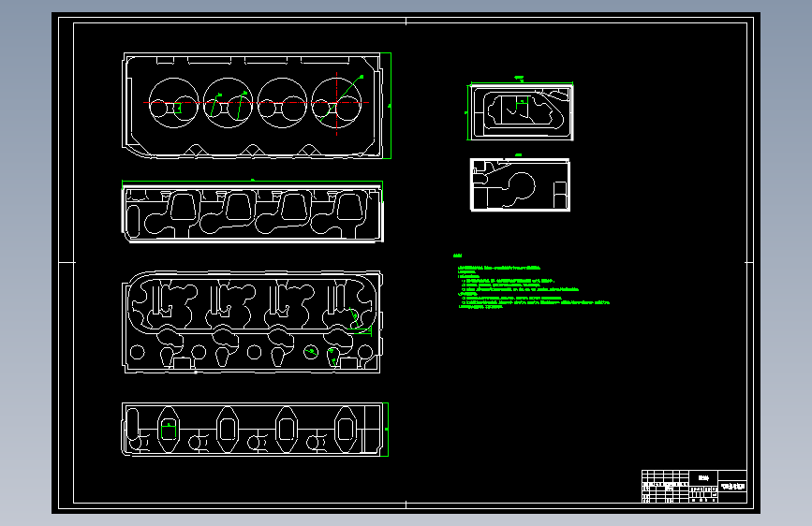This screenshot has width=812, height=526.
Task: Click the water jacket view with small round holes
Action: (x=252, y=322)
